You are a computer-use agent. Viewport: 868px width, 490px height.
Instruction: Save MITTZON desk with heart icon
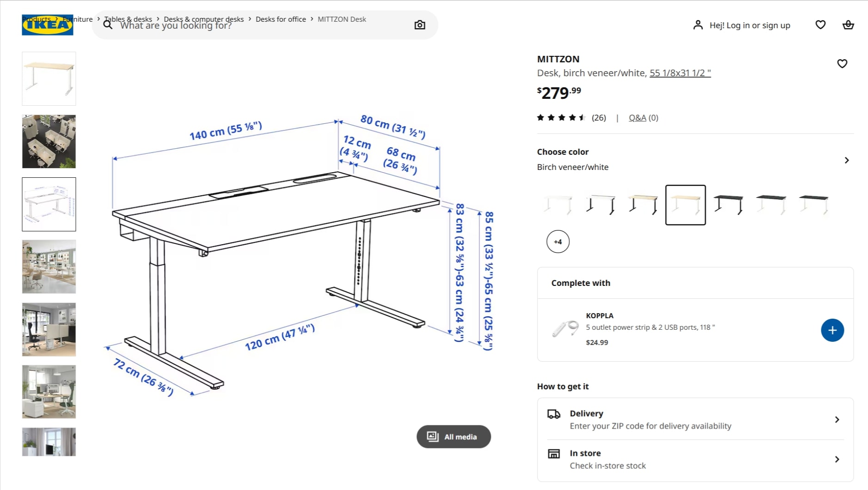tap(842, 64)
